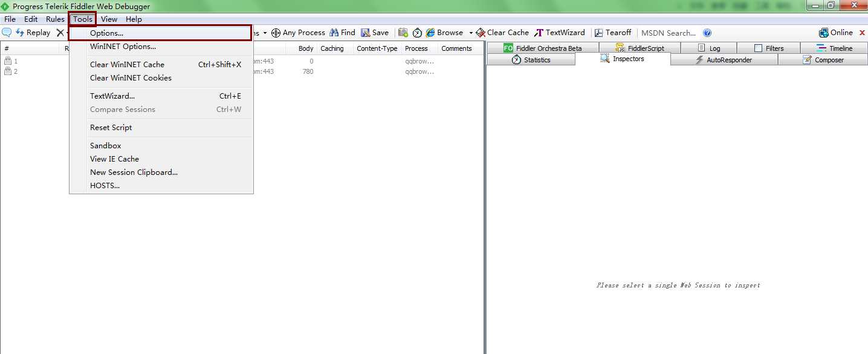Sort by Caching column header
Screen dimensions: 868x354
[335, 48]
